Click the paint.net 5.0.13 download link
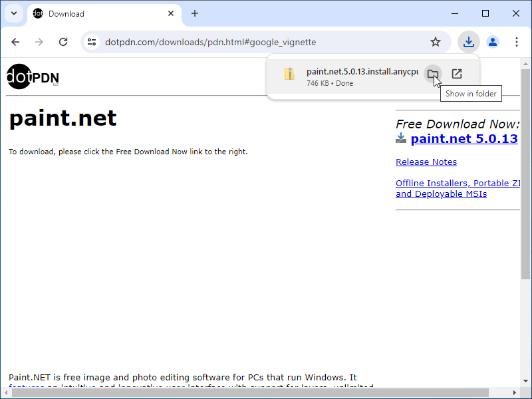Screen dimensions: 532x399 (x=464, y=138)
